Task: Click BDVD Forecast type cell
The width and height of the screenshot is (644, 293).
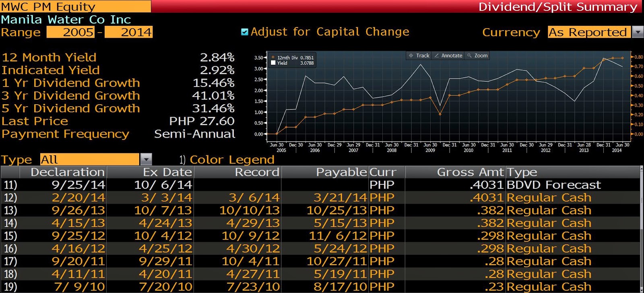Action: coord(553,185)
